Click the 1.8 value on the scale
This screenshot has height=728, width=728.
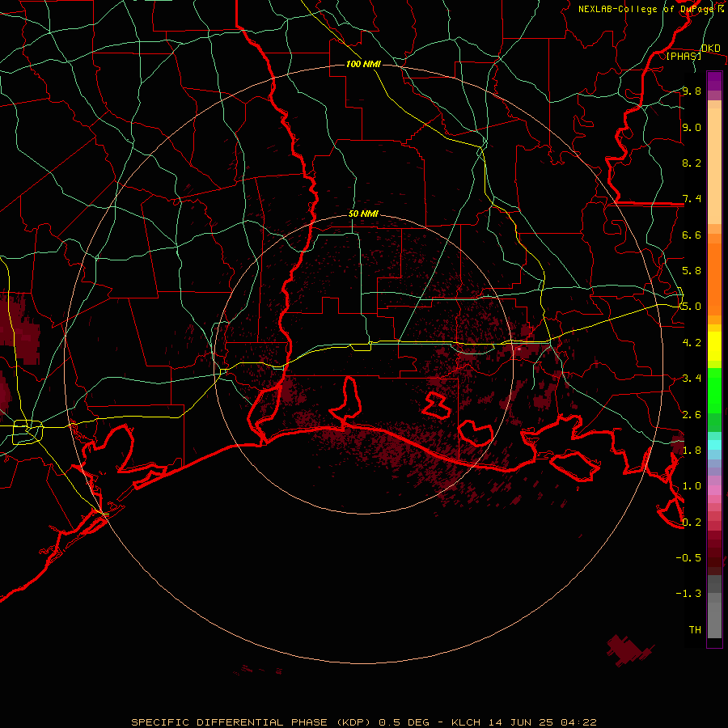(692, 450)
